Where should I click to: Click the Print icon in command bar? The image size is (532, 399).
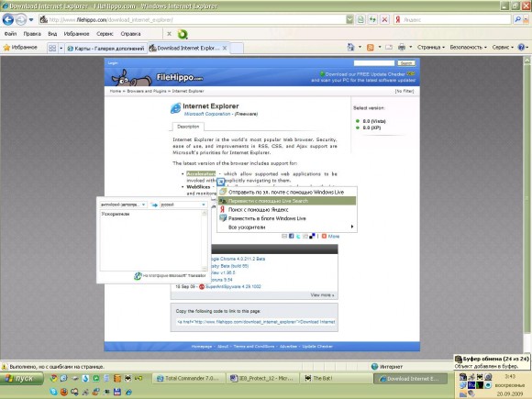pos(402,47)
